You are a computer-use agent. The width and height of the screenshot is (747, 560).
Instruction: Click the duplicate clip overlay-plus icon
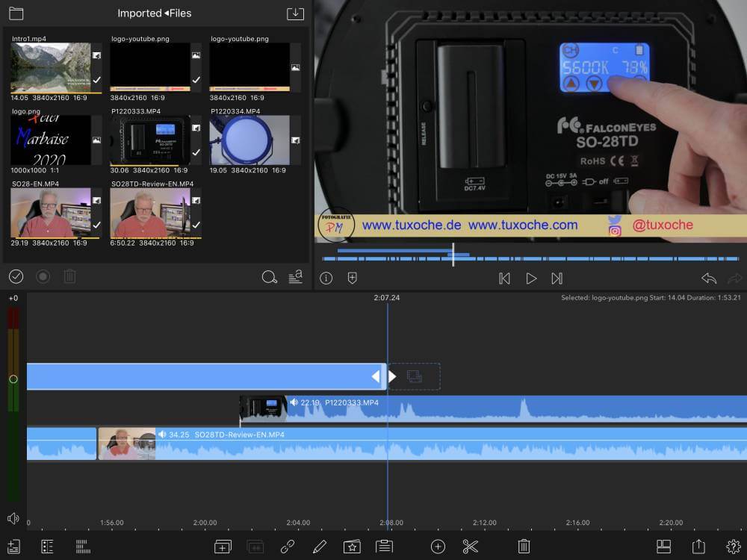point(223,547)
